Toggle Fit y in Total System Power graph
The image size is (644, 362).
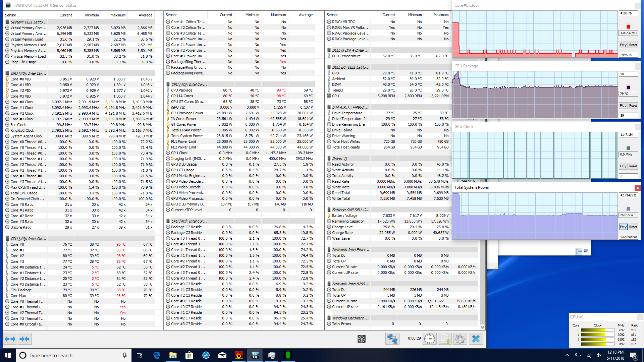623,227
